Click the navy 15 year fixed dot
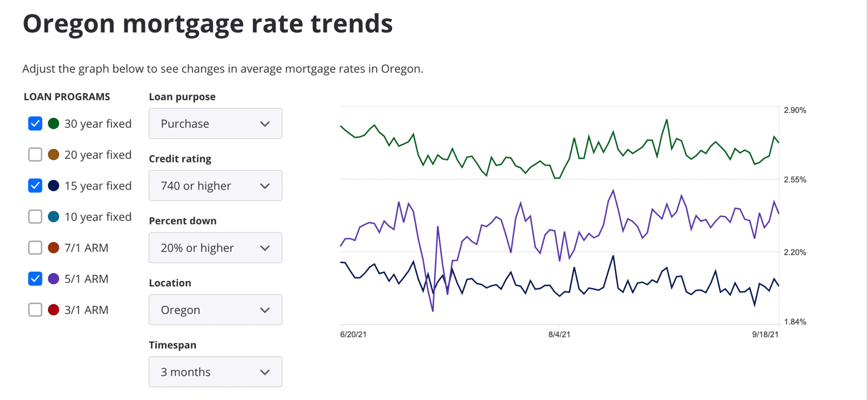The width and height of the screenshot is (868, 400). tap(53, 185)
